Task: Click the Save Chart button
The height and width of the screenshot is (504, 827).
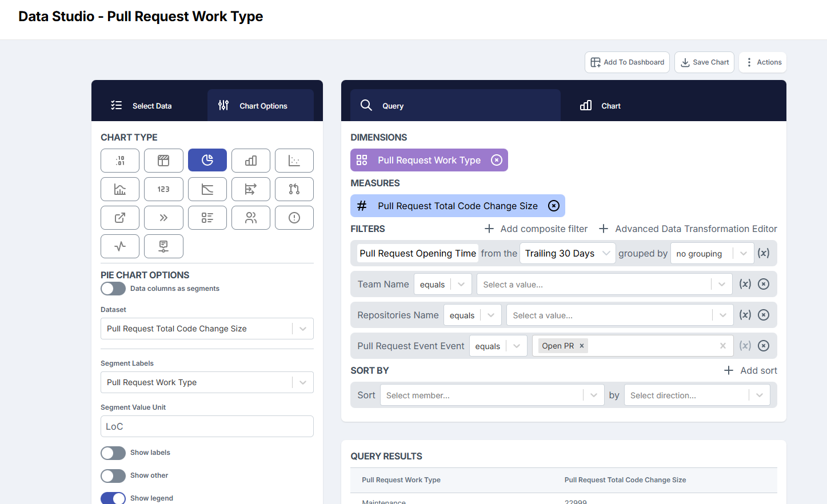Action: coord(704,62)
